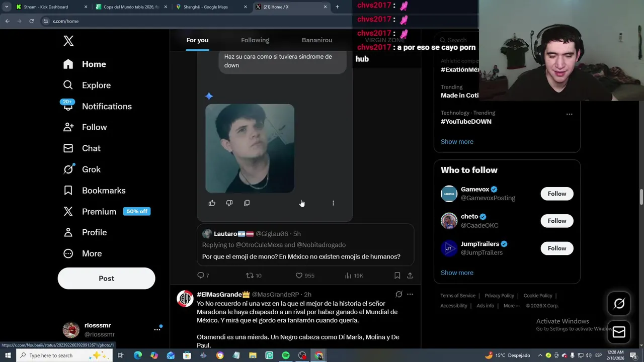
Task: Open more menu on #ElMasGrande post
Action: point(410,295)
